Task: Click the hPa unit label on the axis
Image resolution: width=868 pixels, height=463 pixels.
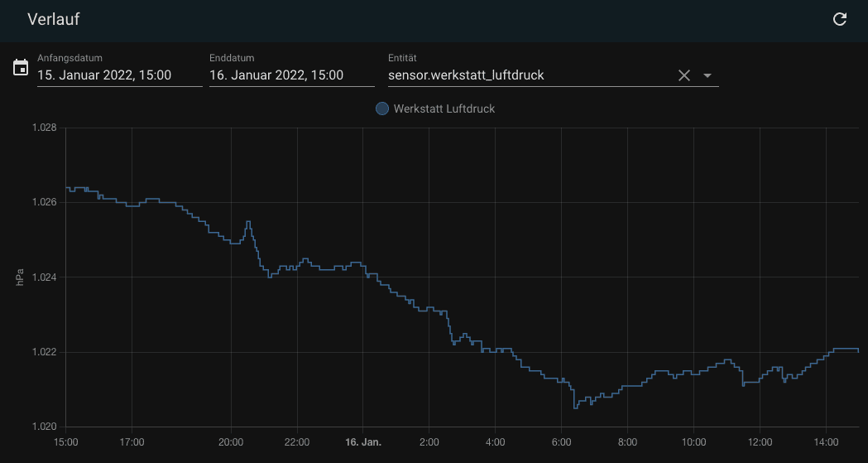Action: tap(20, 277)
